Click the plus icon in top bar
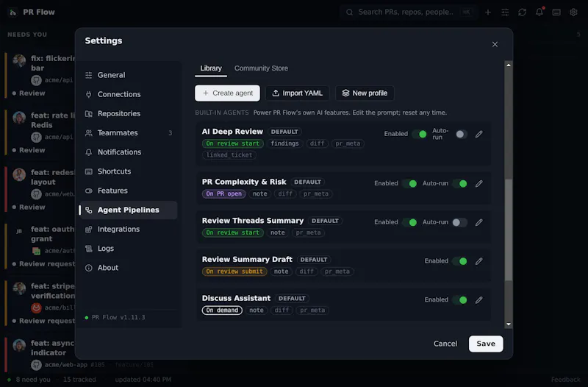The height and width of the screenshot is (387, 588). pyautogui.click(x=488, y=12)
